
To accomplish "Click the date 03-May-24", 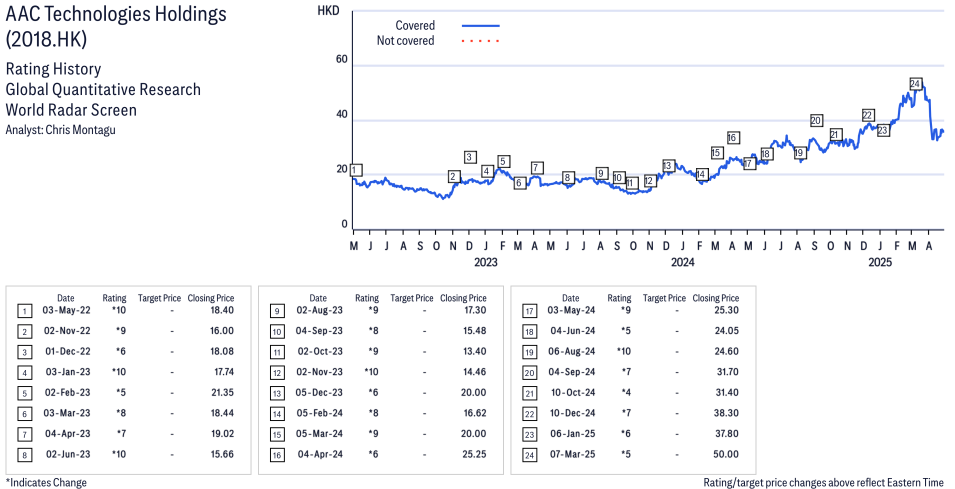I will coord(571,310).
